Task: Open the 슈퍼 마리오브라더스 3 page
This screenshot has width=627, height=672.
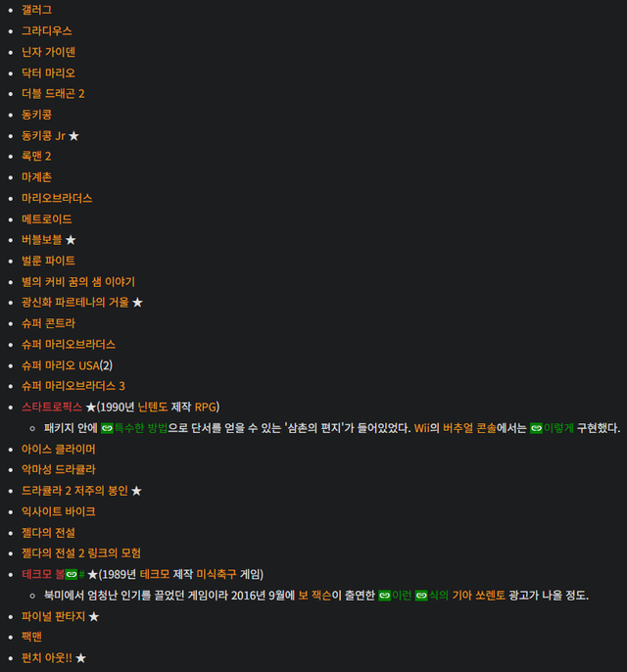Action: [73, 386]
